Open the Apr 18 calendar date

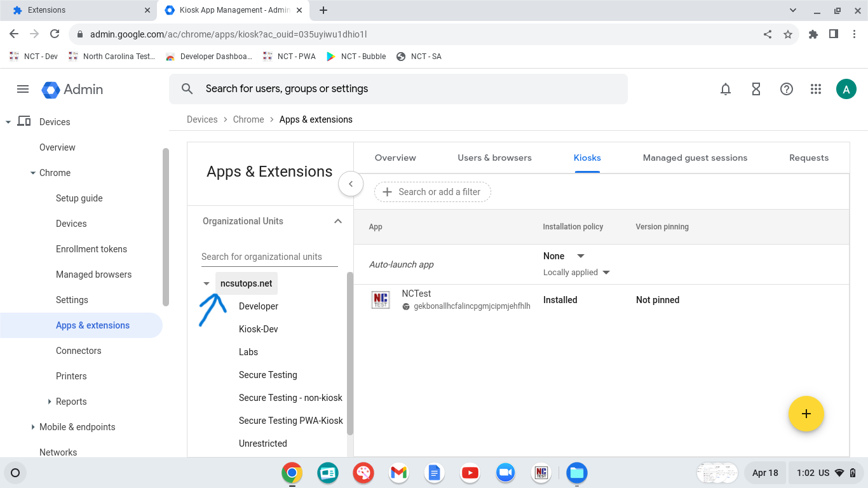(765, 473)
